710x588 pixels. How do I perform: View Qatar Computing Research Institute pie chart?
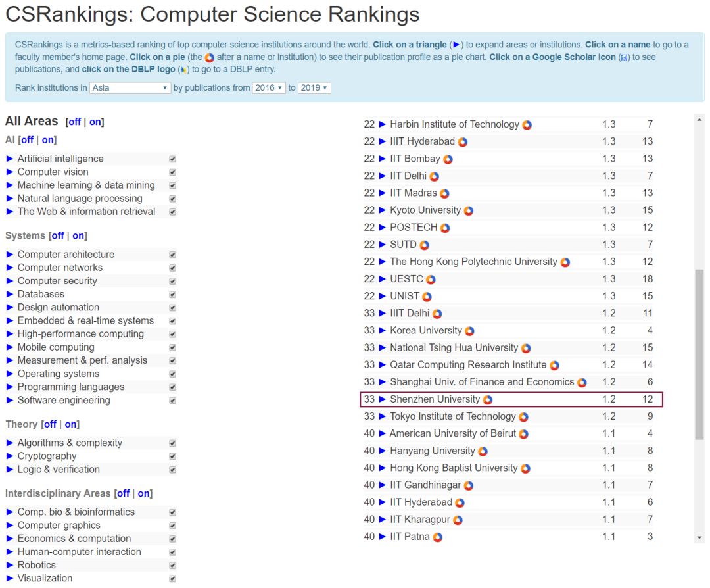click(x=554, y=366)
